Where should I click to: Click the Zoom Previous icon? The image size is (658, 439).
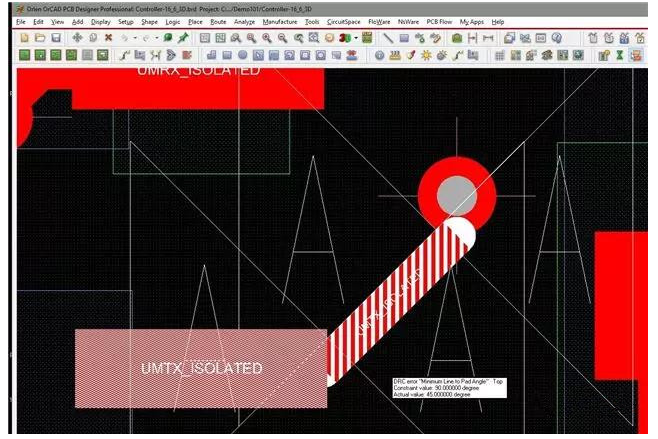click(x=298, y=38)
